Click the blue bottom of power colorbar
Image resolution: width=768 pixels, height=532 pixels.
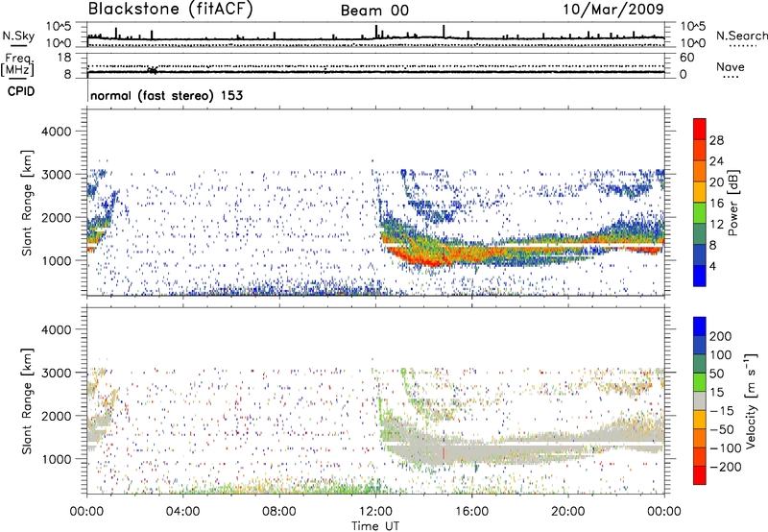700,276
